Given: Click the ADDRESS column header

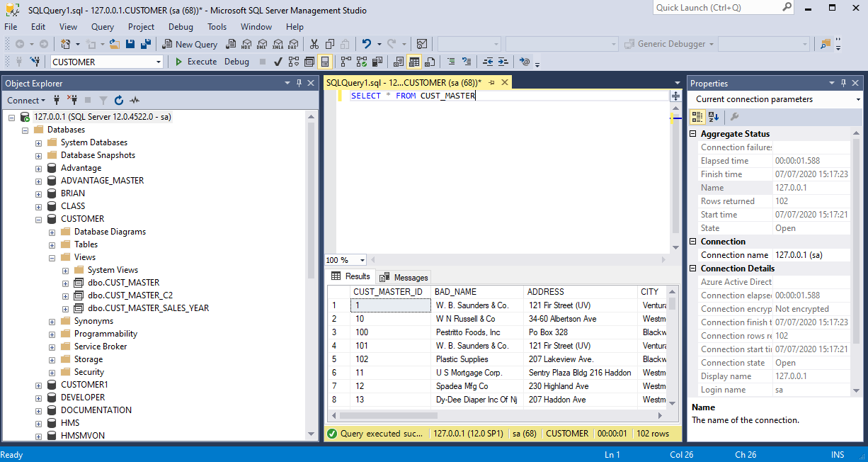Looking at the screenshot, I should (x=581, y=292).
